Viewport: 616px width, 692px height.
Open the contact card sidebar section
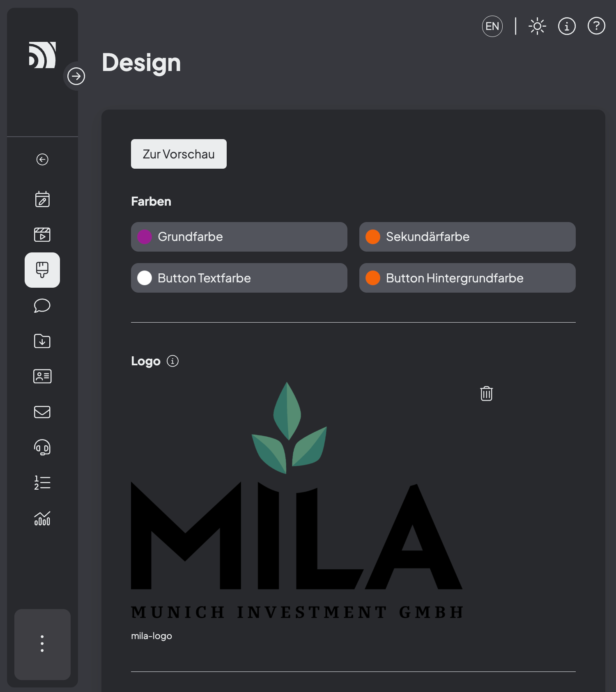tap(42, 376)
